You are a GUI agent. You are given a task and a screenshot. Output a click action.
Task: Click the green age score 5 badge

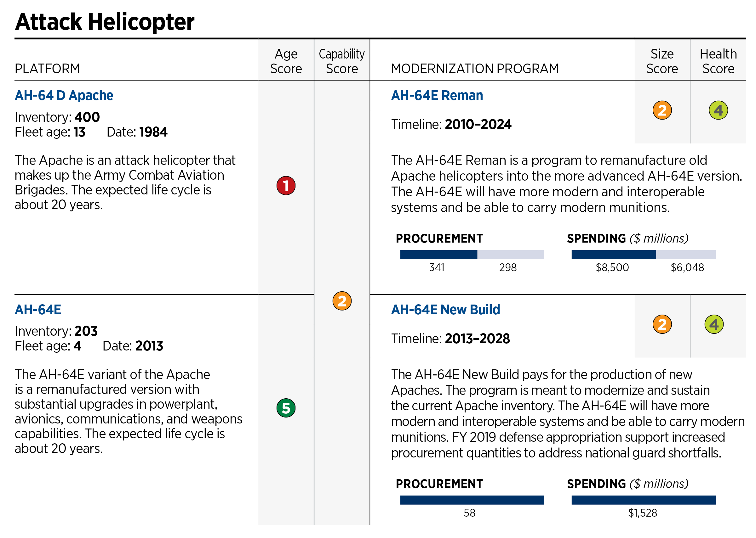(x=286, y=408)
